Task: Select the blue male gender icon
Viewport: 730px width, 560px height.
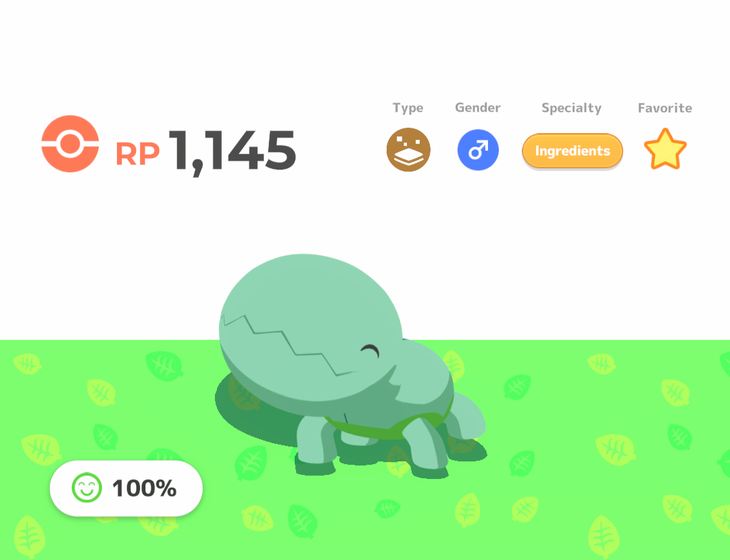Action: [478, 150]
